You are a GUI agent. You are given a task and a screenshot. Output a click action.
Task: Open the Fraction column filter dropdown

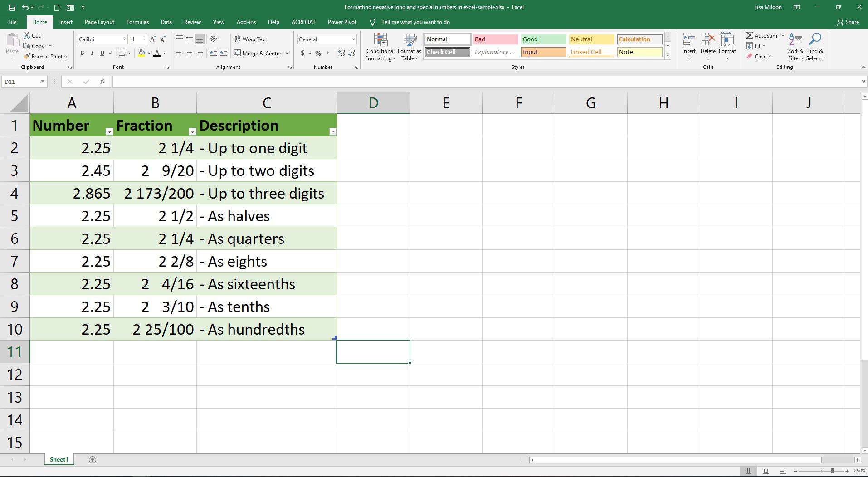(x=192, y=131)
